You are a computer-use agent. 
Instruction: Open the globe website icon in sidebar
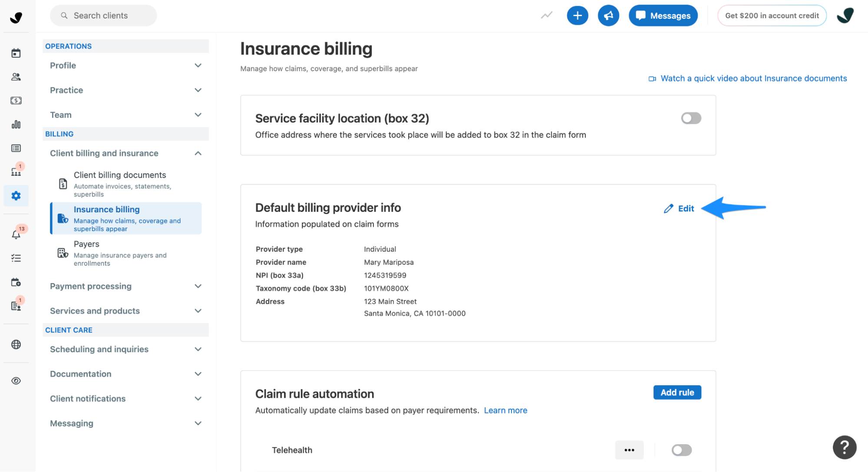(x=16, y=345)
